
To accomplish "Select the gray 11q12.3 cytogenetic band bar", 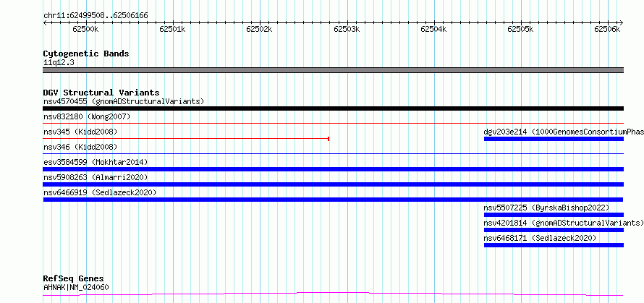I will click(x=334, y=70).
